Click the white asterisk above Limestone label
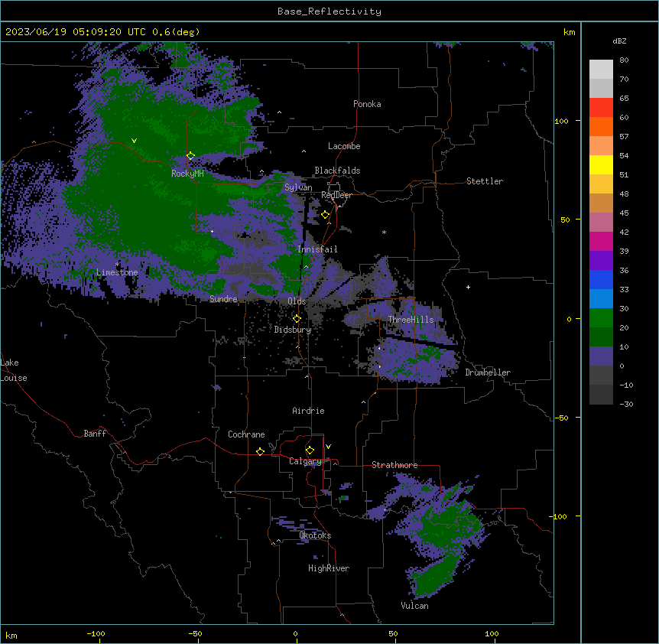659x644 pixels. [x=118, y=265]
